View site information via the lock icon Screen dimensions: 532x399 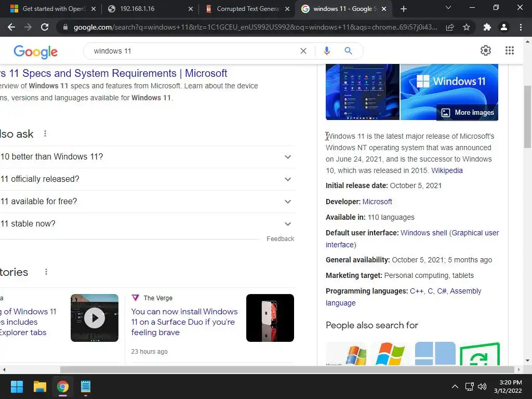tap(65, 27)
